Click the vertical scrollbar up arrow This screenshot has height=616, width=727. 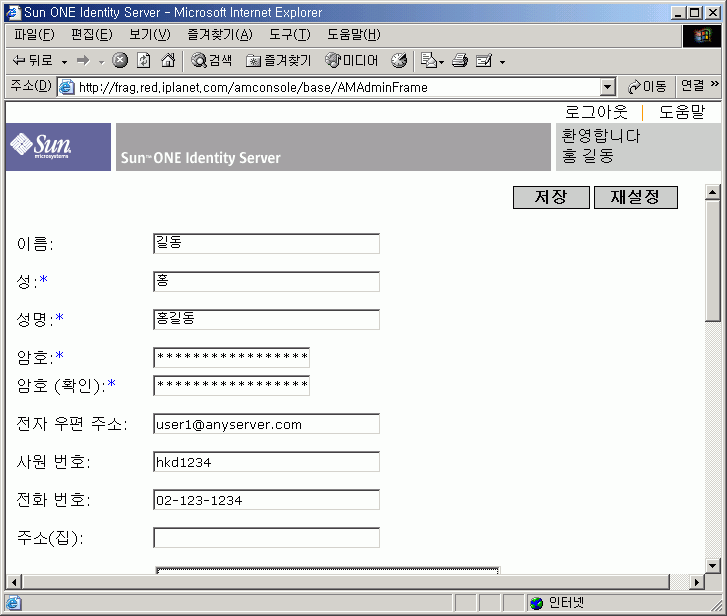[712, 192]
